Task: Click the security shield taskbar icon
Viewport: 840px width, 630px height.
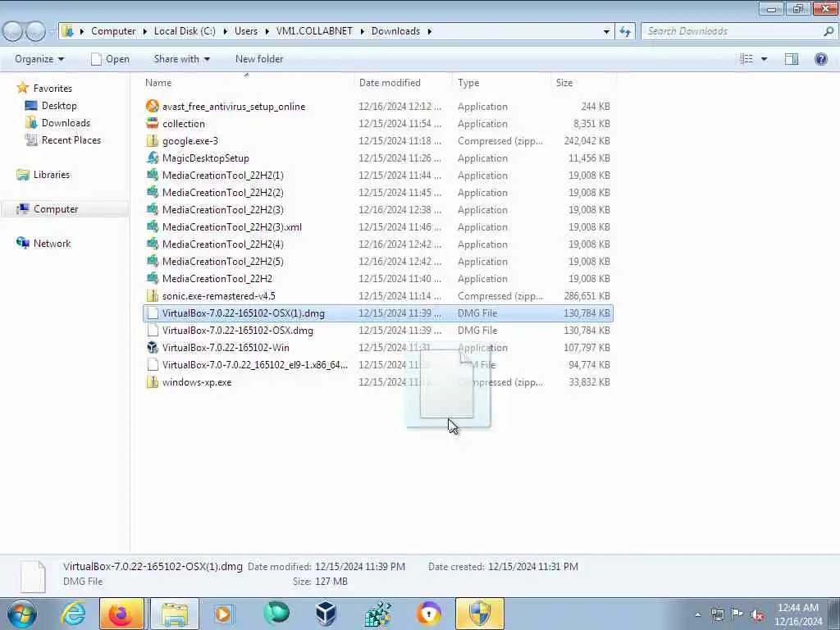Action: tap(479, 614)
